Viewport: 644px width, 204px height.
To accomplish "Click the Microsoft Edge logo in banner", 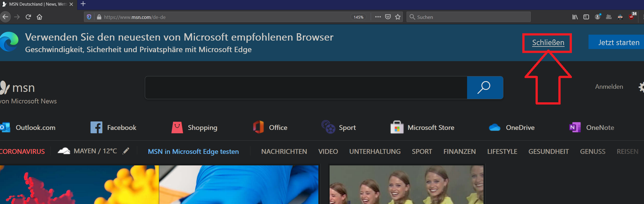I will click(x=9, y=42).
